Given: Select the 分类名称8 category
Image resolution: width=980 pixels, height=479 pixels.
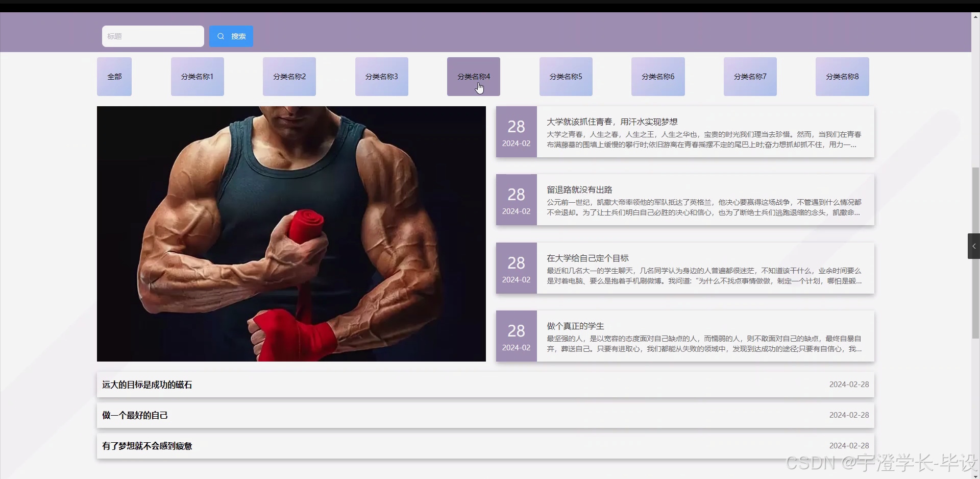Looking at the screenshot, I should (x=842, y=76).
